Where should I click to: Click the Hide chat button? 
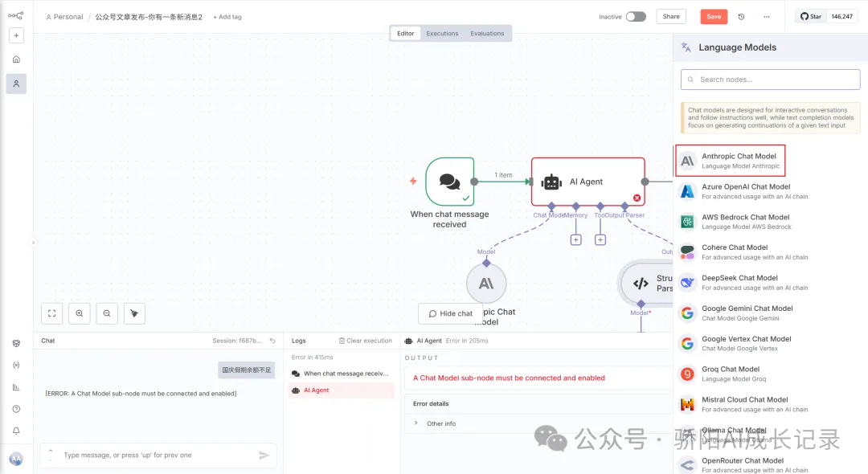[451, 313]
